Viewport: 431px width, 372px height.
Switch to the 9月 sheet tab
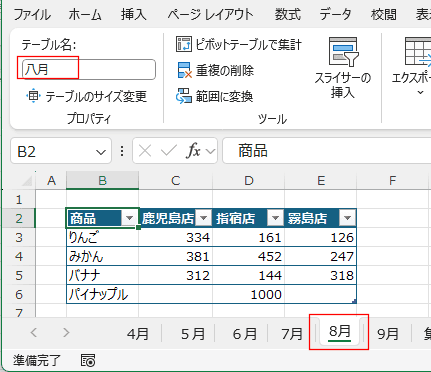[388, 334]
